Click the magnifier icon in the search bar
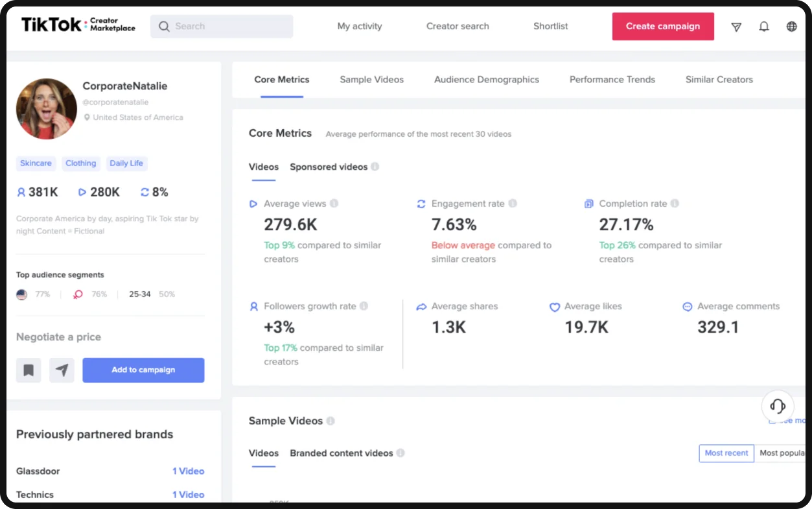 pos(164,26)
